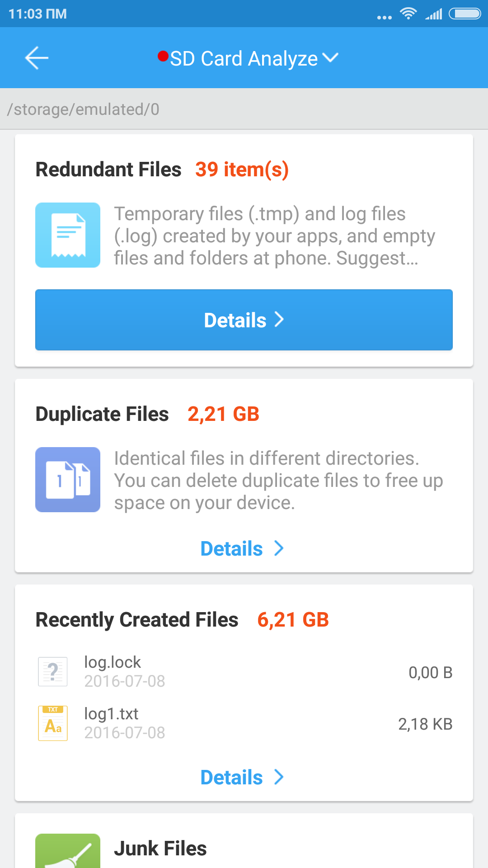This screenshot has width=488, height=868.
Task: Tap the /storage/emulated/0 path bar
Action: click(244, 109)
